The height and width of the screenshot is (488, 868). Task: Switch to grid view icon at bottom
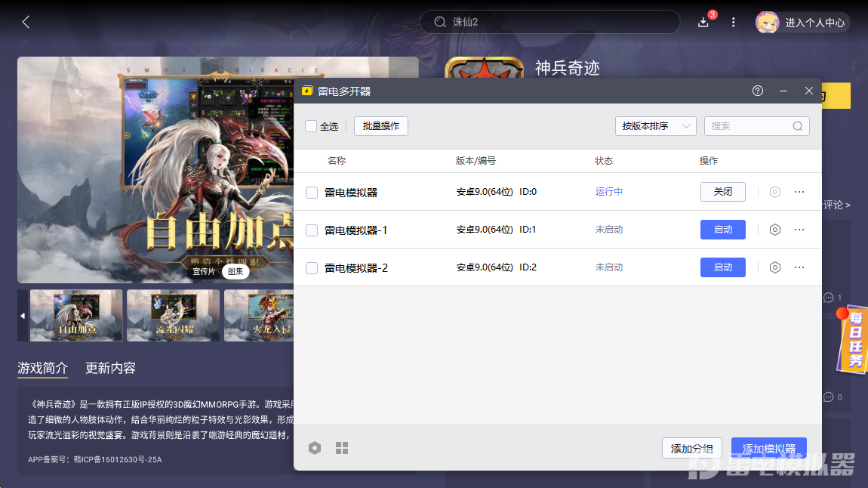tap(342, 447)
